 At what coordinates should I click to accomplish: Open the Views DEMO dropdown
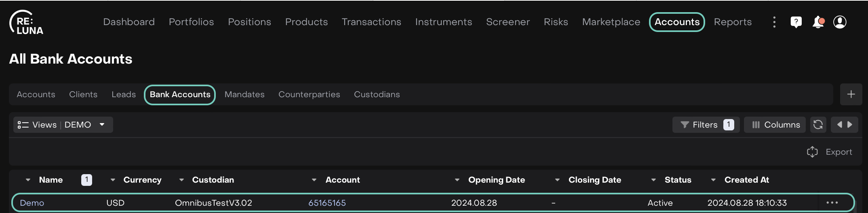[63, 125]
